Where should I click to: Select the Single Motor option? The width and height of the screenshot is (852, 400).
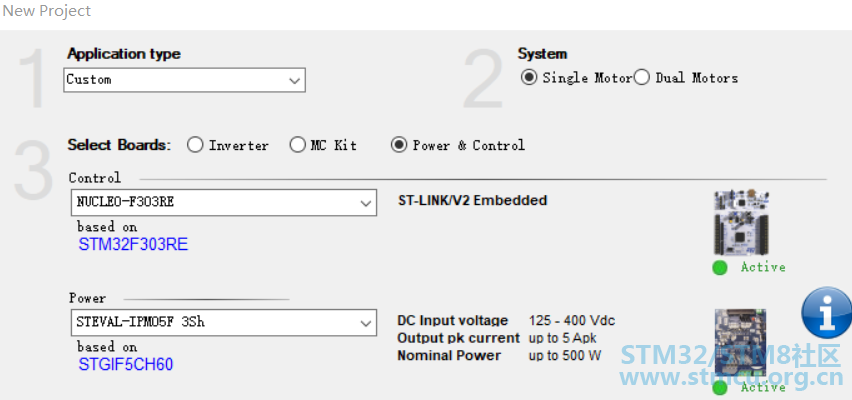(x=529, y=78)
